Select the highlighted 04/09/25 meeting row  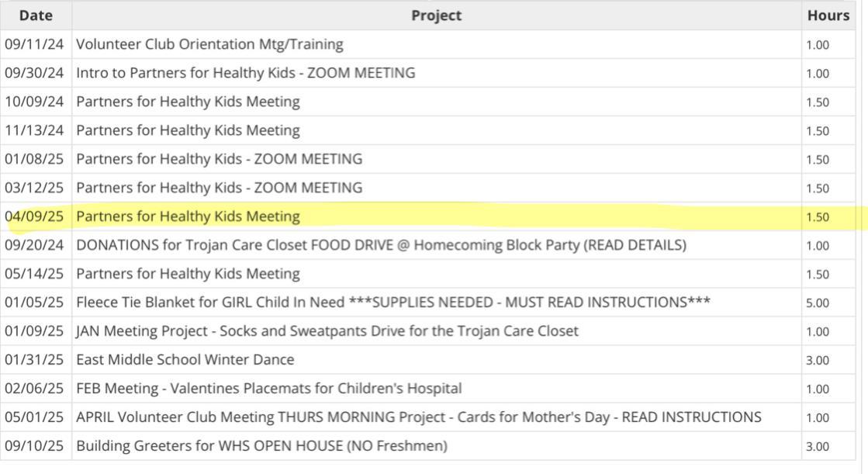tap(188, 216)
